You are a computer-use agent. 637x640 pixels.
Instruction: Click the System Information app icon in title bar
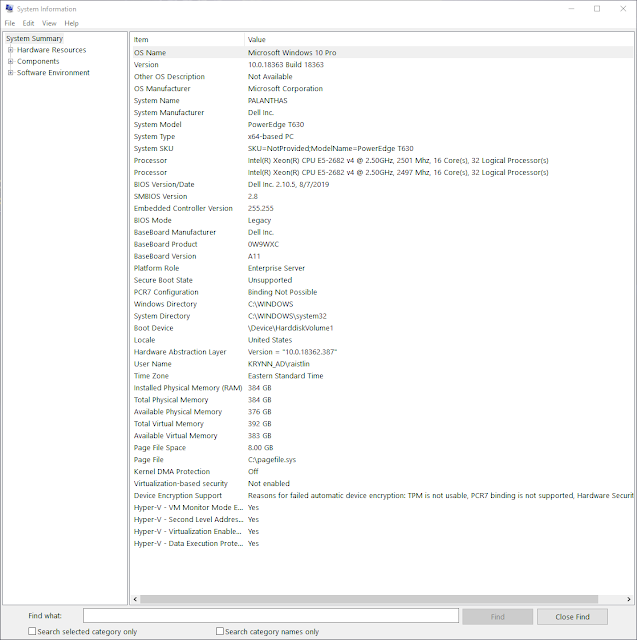pyautogui.click(x=9, y=9)
